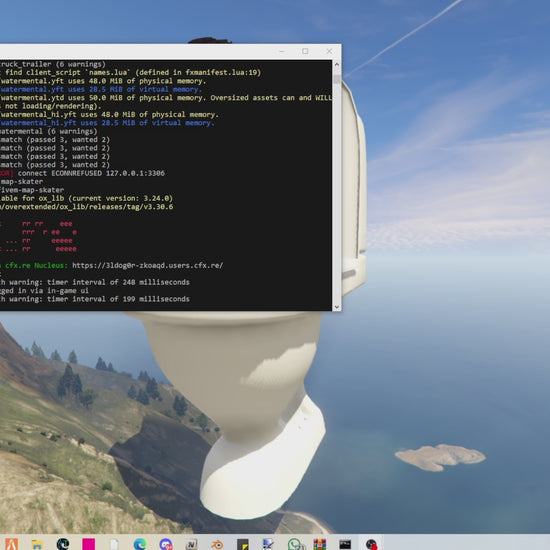Switch to the console window taskbar icon
Screen dimensions: 550x550
345,544
